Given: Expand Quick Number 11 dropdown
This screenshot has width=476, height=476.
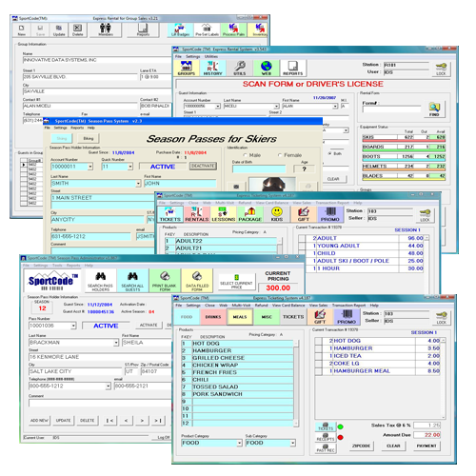Looking at the screenshot, I should point(130,167).
